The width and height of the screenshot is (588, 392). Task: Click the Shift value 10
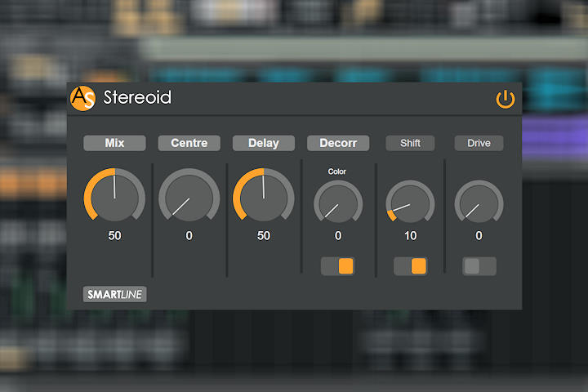(410, 235)
